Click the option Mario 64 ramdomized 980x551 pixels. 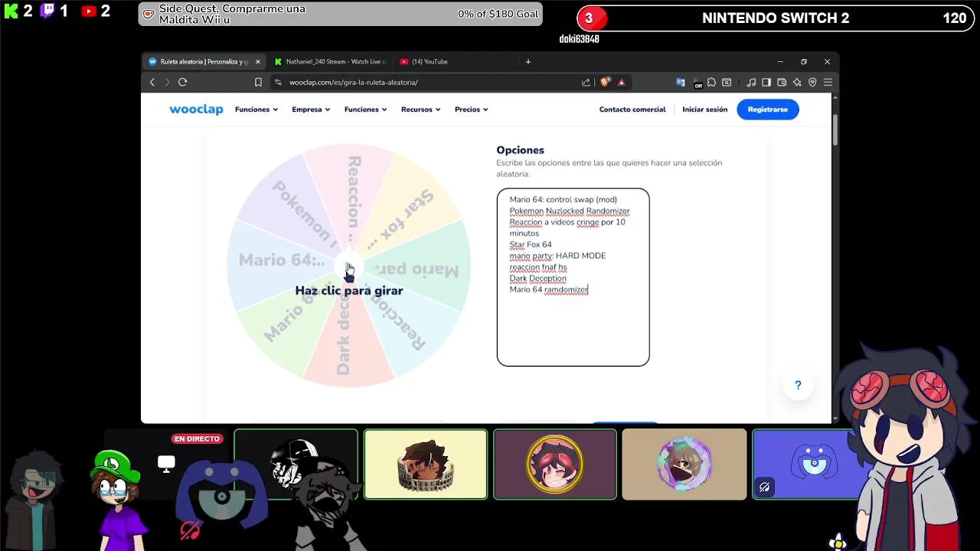pos(549,289)
